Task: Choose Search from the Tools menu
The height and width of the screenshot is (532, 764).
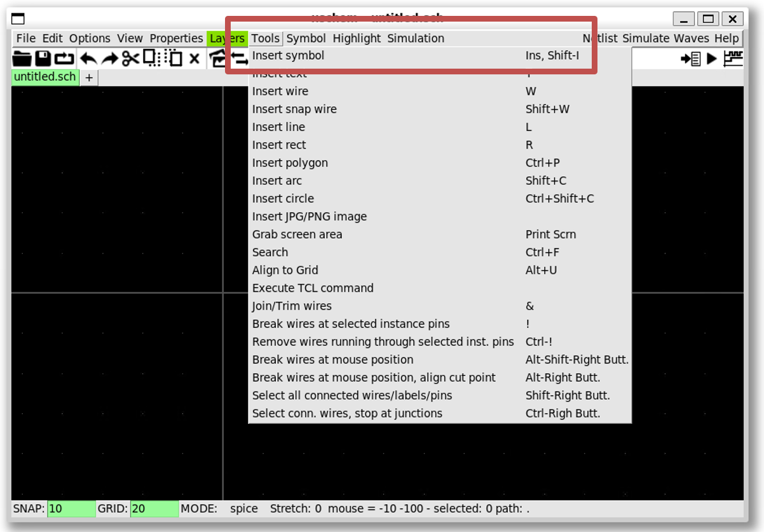Action: coord(440,252)
